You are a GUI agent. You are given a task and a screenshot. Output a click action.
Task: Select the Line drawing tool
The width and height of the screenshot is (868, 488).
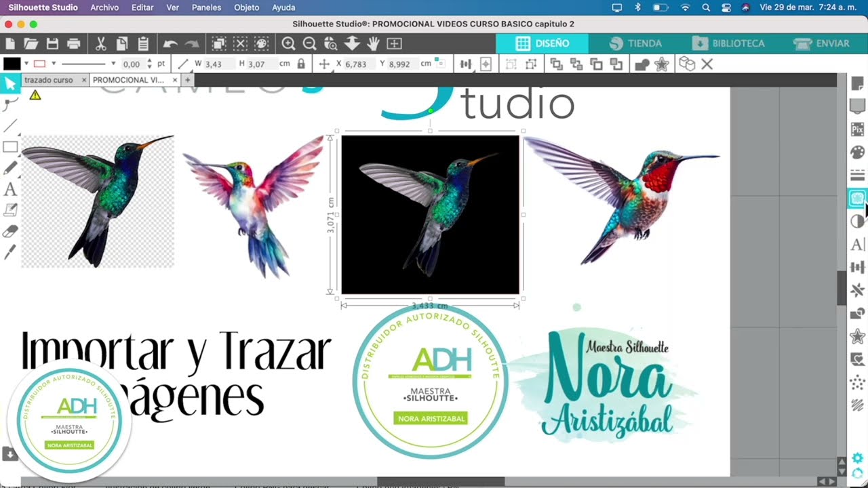(x=10, y=126)
